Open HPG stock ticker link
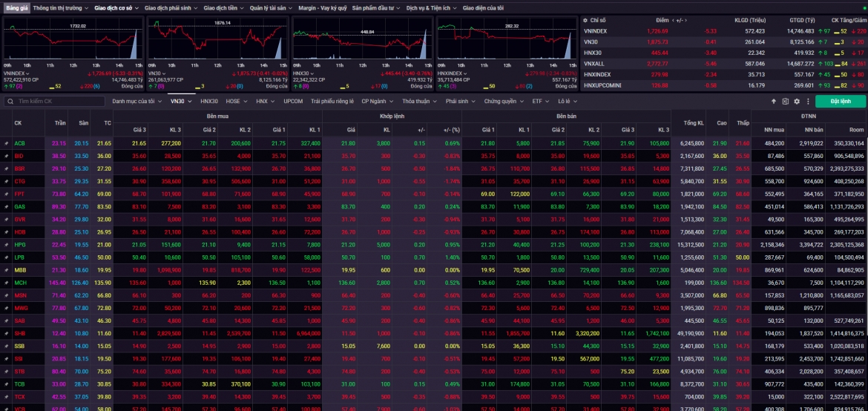The image size is (868, 411). pos(19,245)
